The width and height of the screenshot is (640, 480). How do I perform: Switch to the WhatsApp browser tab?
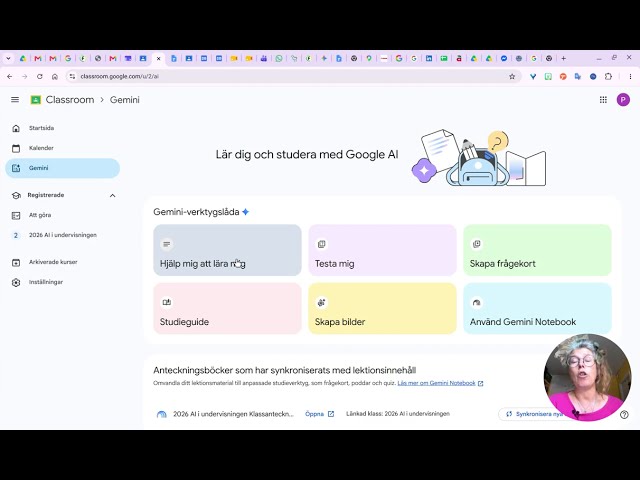click(x=279, y=59)
